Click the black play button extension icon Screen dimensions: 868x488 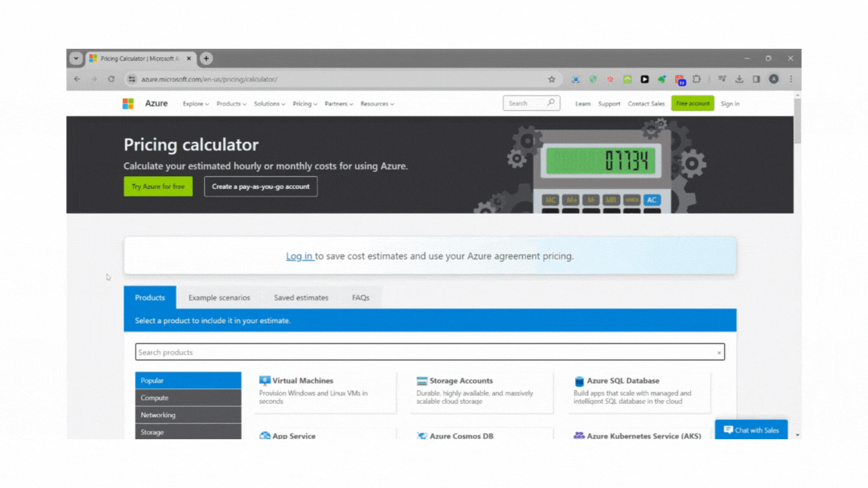(644, 79)
